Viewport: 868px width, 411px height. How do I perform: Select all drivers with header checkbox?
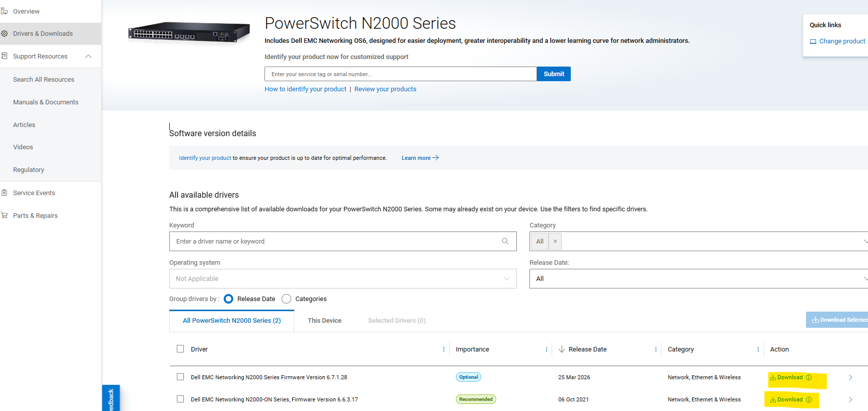click(180, 349)
